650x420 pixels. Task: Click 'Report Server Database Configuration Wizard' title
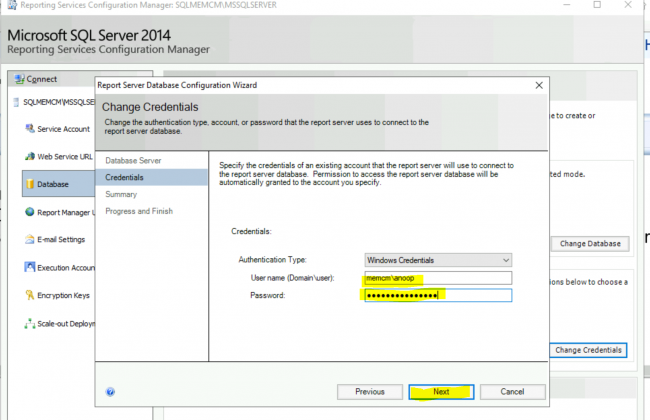177,85
